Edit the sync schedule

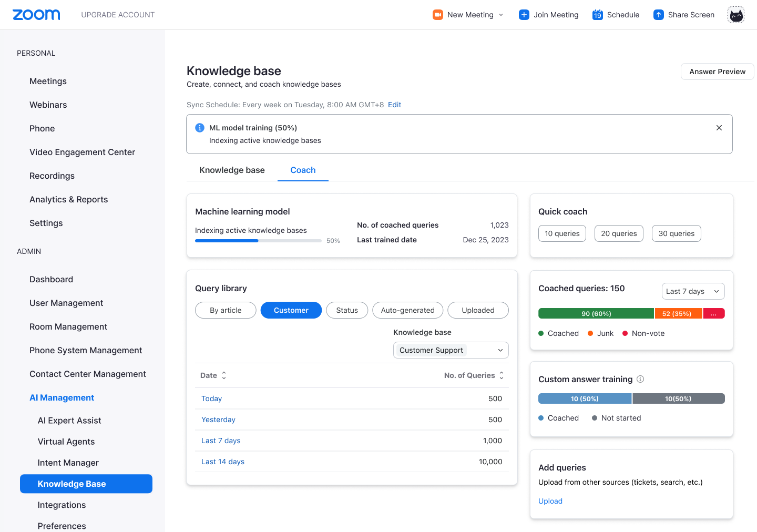pos(394,105)
